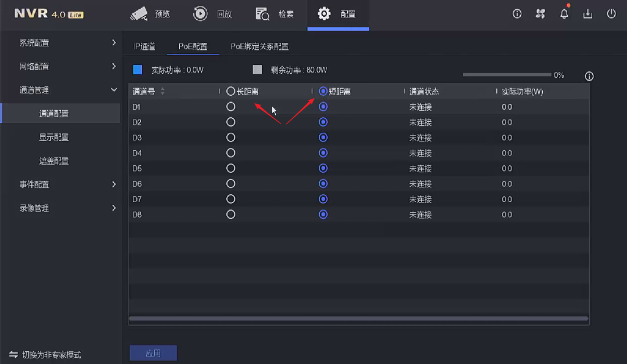Select 长距离 for all channels in header
Image resolution: width=627 pixels, height=364 pixels.
pos(230,91)
